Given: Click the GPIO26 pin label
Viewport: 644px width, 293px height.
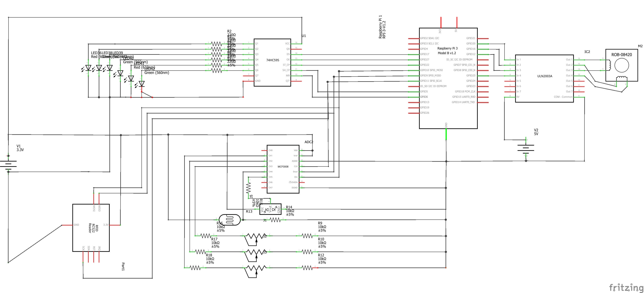Looking at the screenshot, I should coord(425,113).
